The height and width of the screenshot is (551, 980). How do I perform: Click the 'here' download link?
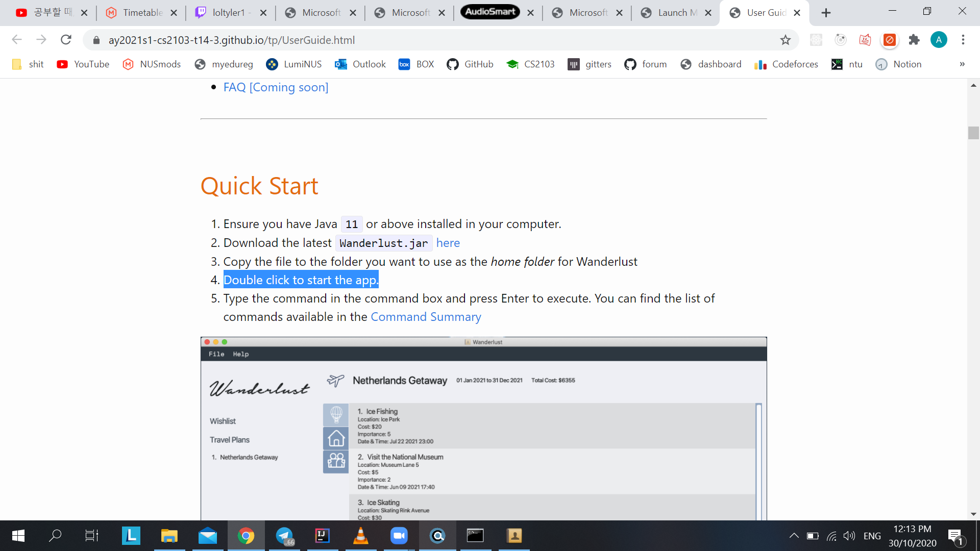448,243
